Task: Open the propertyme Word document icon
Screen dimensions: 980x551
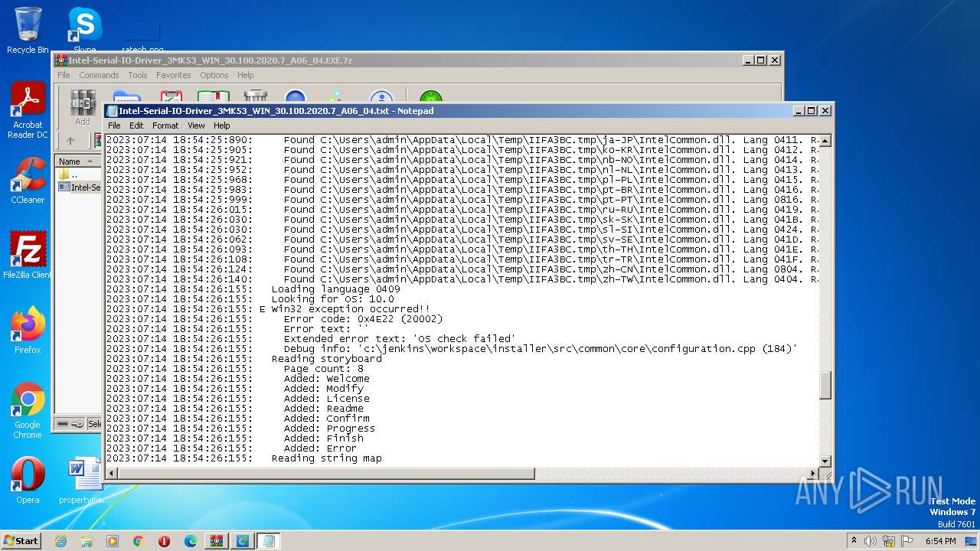Action: click(84, 480)
